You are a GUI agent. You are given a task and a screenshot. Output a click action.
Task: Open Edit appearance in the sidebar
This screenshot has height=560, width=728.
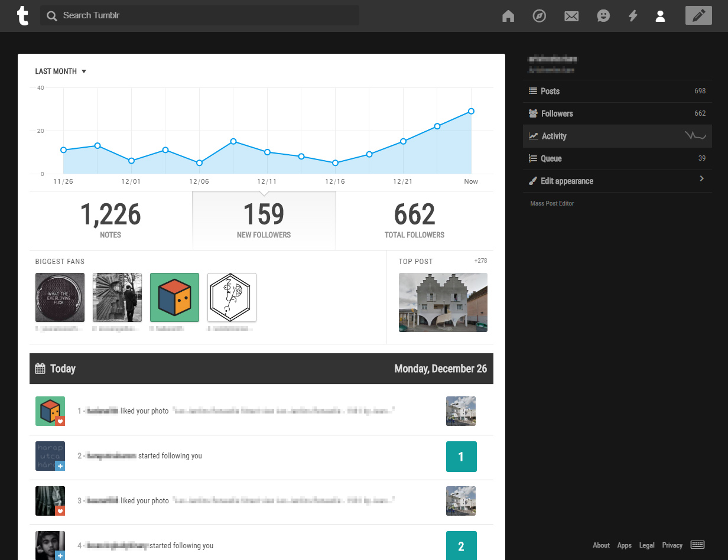point(617,181)
